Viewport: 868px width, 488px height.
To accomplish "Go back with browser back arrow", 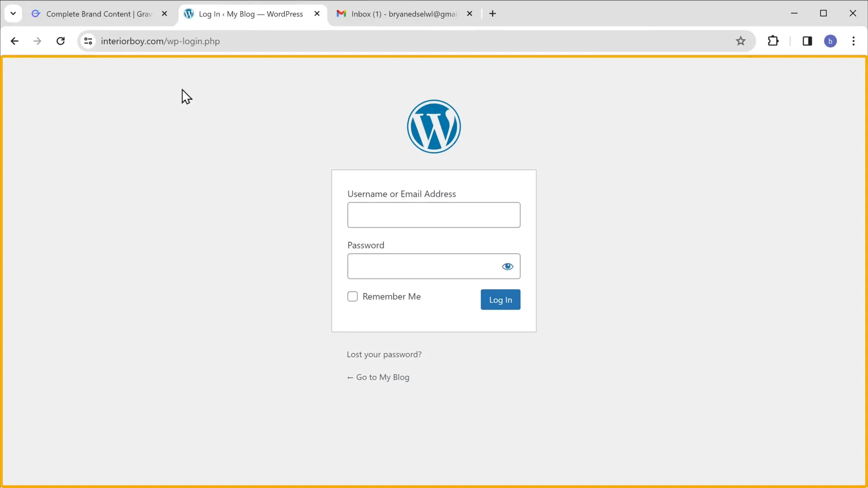I will pos(14,41).
